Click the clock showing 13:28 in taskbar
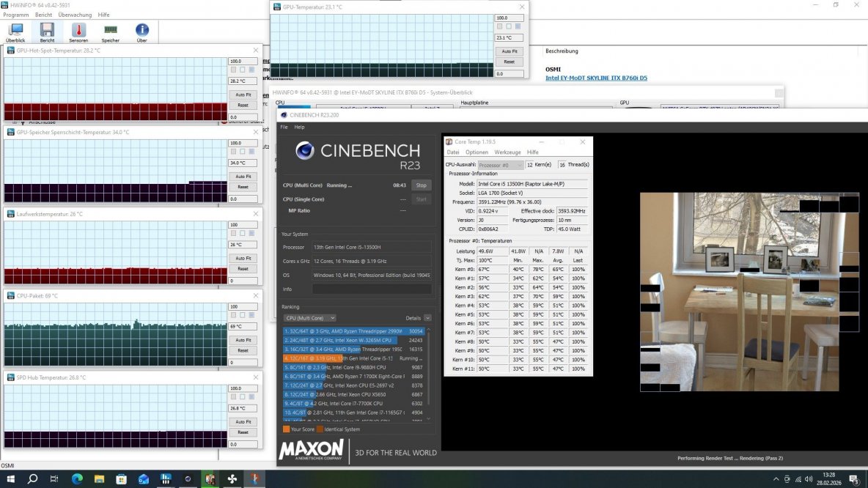 point(828,476)
